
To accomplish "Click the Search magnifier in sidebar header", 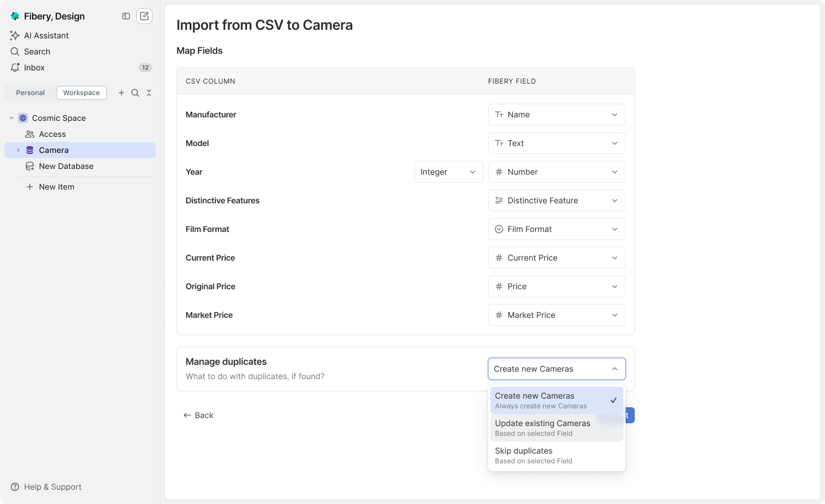I will [x=135, y=93].
